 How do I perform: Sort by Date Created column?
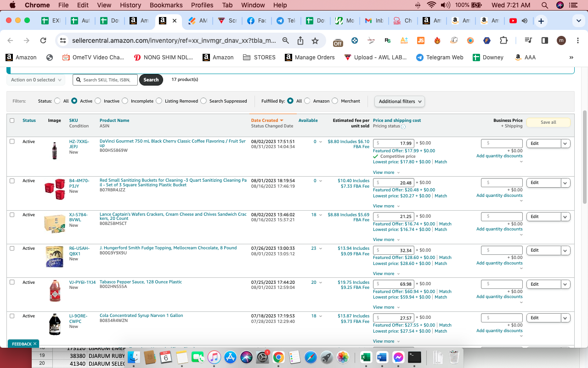[x=267, y=121]
